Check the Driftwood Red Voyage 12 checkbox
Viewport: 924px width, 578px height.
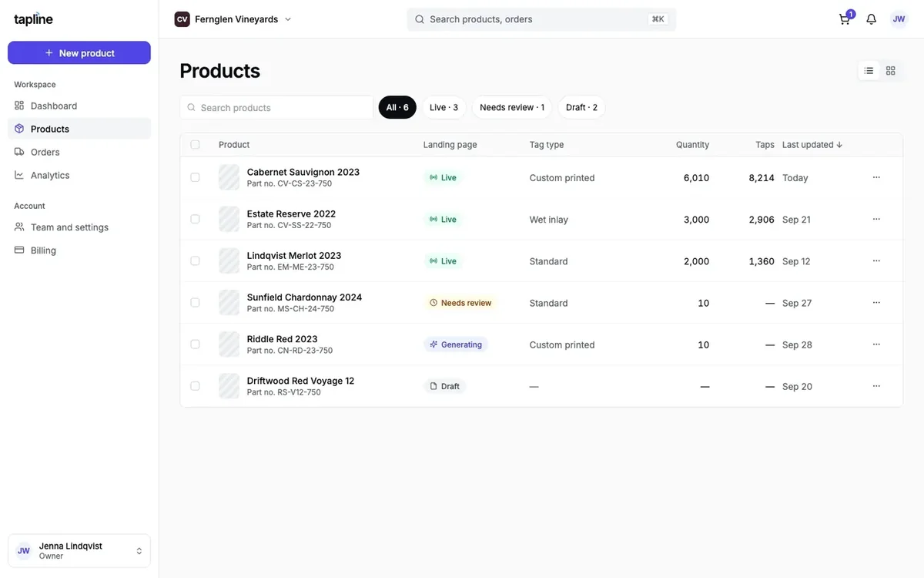pos(195,386)
